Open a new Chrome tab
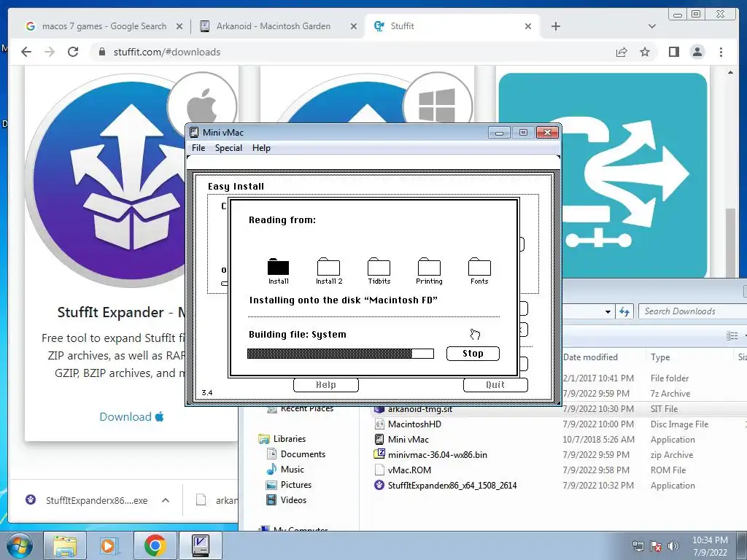The image size is (747, 560). [555, 26]
